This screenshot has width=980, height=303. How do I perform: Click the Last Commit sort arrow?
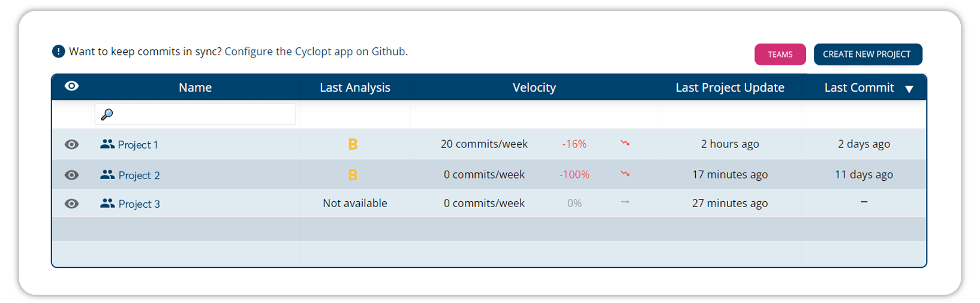click(x=909, y=89)
